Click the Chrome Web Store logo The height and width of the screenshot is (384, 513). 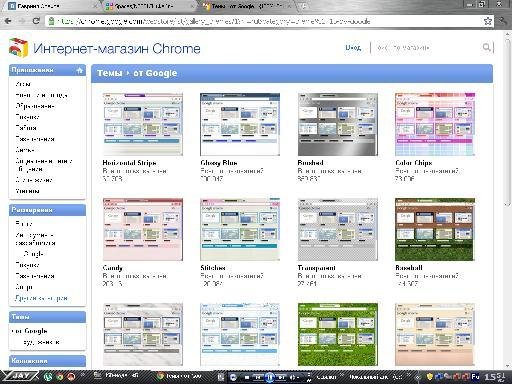pyautogui.click(x=18, y=48)
